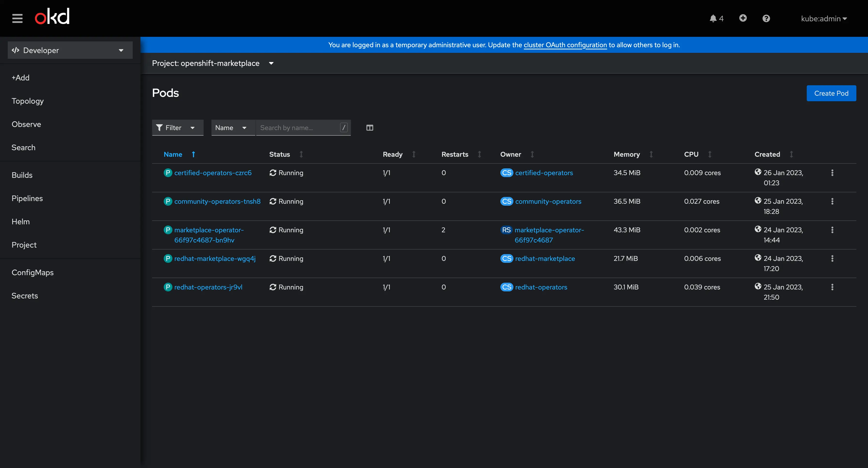Image resolution: width=868 pixels, height=468 pixels.
Task: Open Search in sidebar
Action: [23, 147]
